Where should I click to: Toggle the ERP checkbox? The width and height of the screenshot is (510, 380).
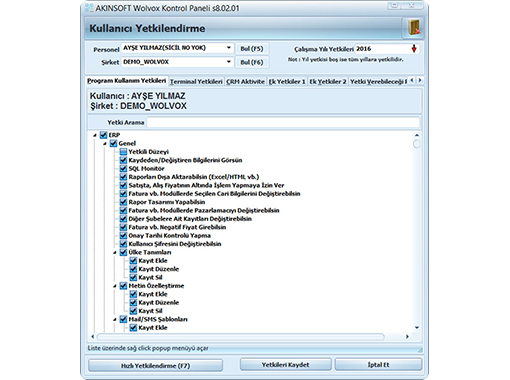103,135
